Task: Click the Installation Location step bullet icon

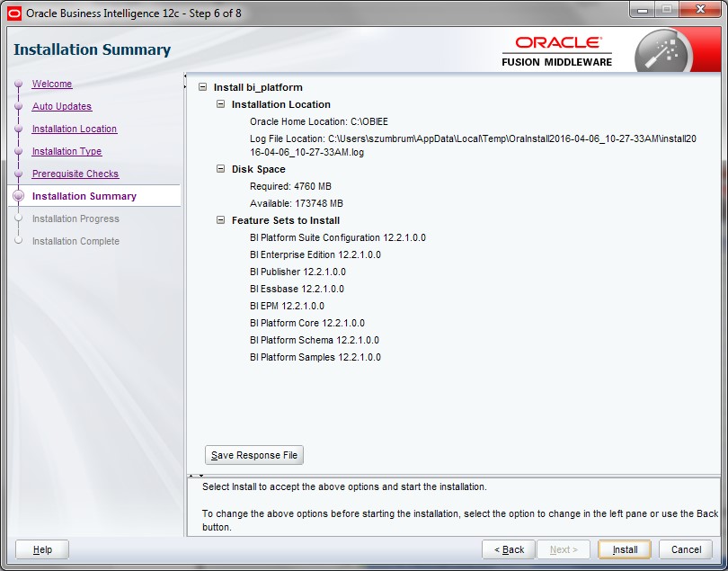Action: coord(18,129)
